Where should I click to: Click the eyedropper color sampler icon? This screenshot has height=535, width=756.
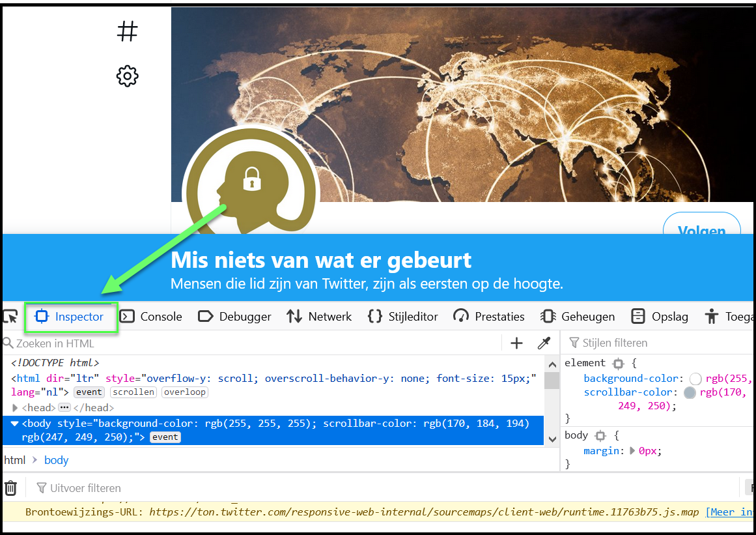click(543, 343)
